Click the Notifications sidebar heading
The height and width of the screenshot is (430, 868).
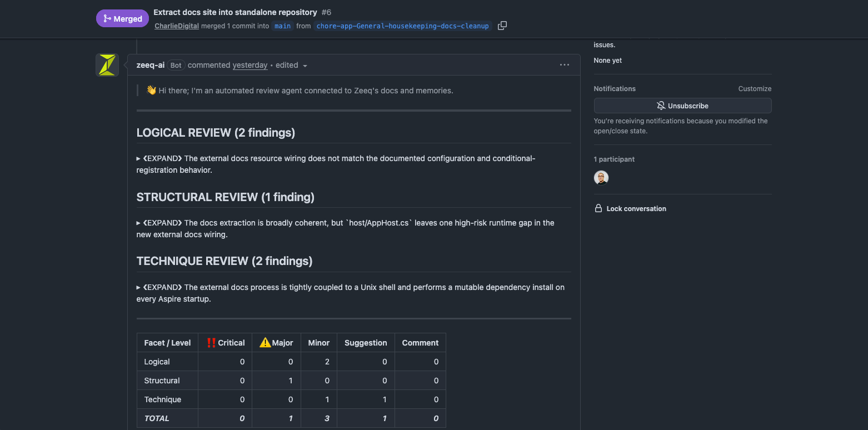(615, 89)
